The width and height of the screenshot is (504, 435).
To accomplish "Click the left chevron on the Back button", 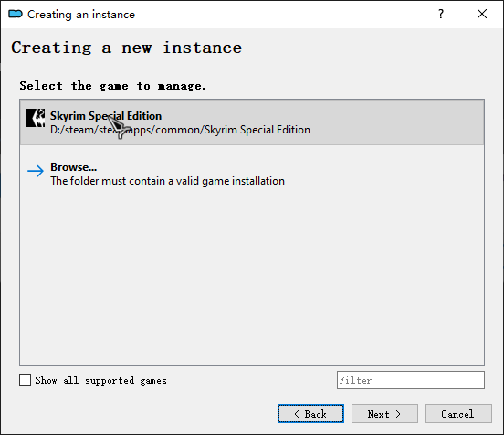I will tap(297, 414).
